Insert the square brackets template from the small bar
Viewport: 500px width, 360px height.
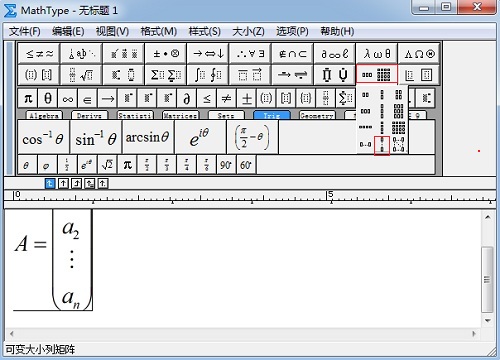tap(286, 99)
